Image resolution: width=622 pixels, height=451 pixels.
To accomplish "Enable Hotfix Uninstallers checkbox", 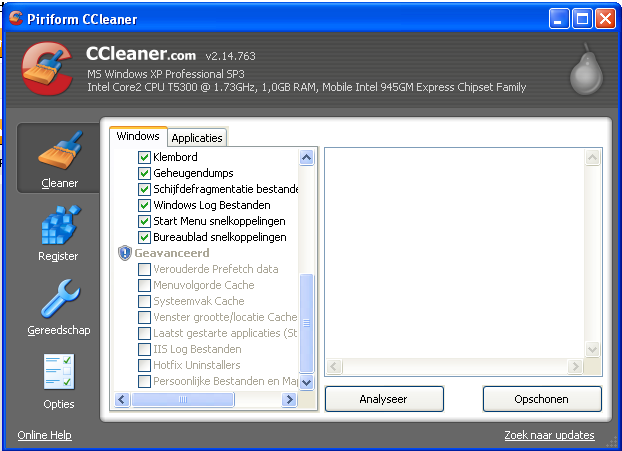I will click(x=144, y=365).
